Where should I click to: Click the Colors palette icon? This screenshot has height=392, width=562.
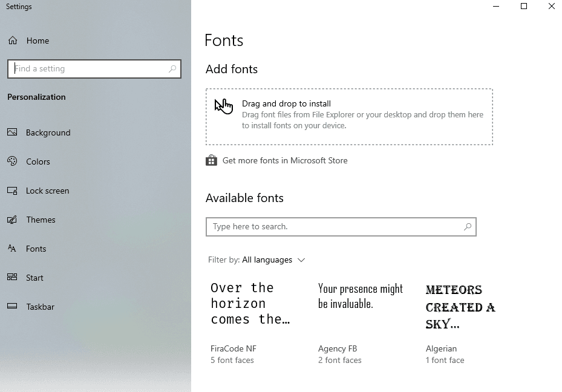[12, 162]
